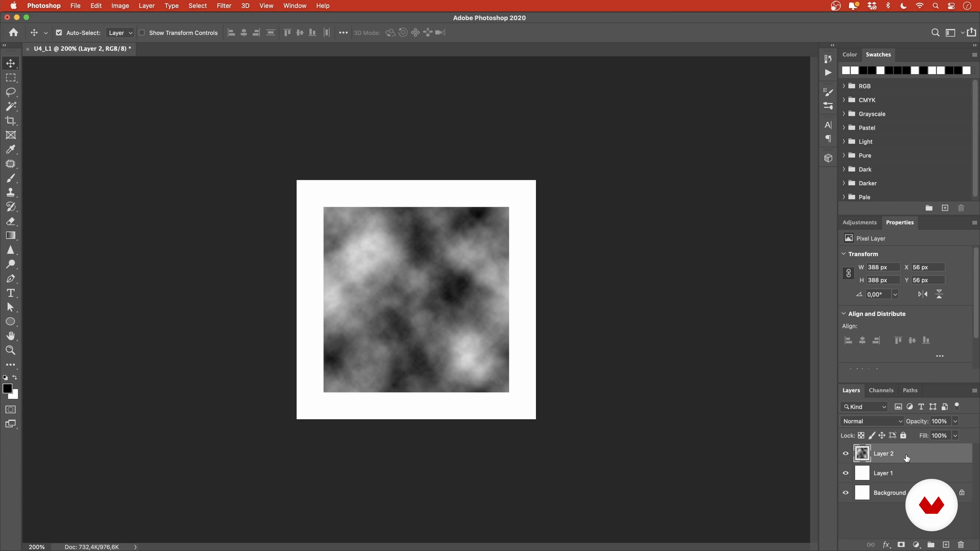The width and height of the screenshot is (980, 551).
Task: Select the Zoom tool
Action: click(x=11, y=350)
